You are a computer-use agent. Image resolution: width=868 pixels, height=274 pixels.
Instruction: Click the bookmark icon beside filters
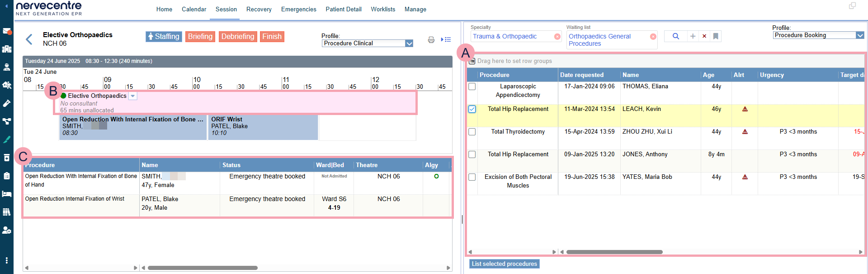point(716,36)
